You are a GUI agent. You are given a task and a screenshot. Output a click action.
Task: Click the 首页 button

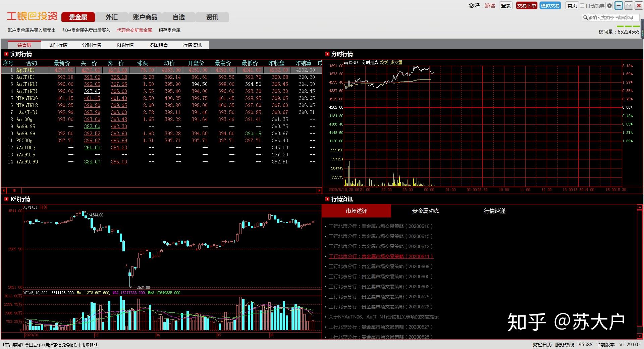coord(572,6)
